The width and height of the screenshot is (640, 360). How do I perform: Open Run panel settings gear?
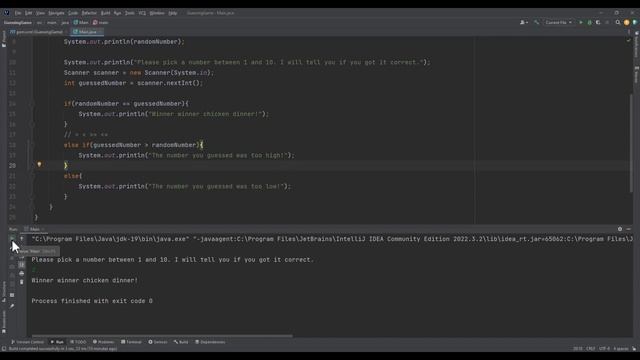pos(620,229)
